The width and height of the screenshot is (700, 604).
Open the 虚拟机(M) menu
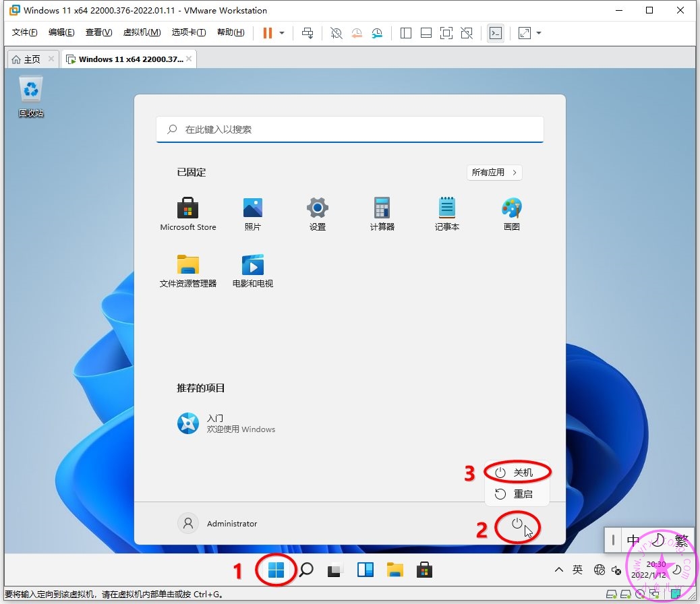pyautogui.click(x=142, y=32)
